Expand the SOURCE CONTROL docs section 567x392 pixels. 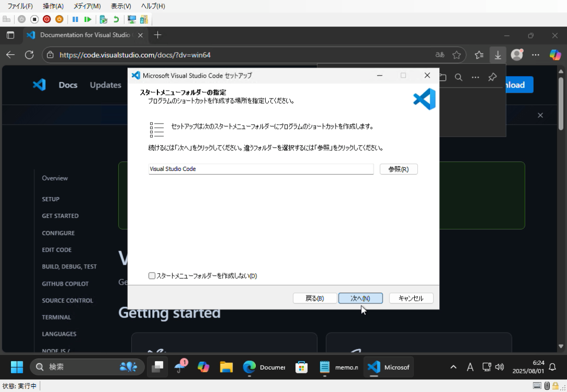[x=67, y=300]
